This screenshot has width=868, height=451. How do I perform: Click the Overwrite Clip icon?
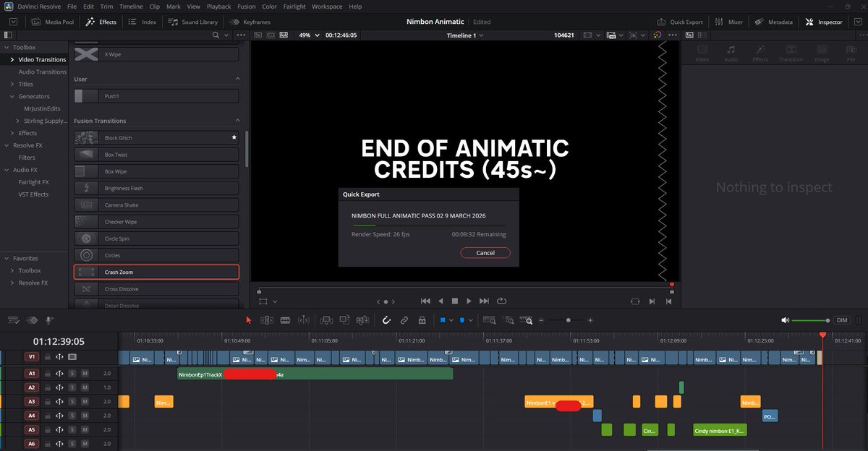tap(344, 319)
